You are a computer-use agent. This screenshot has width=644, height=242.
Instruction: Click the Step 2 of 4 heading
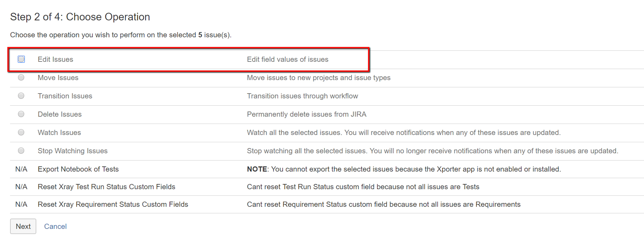[x=80, y=17]
